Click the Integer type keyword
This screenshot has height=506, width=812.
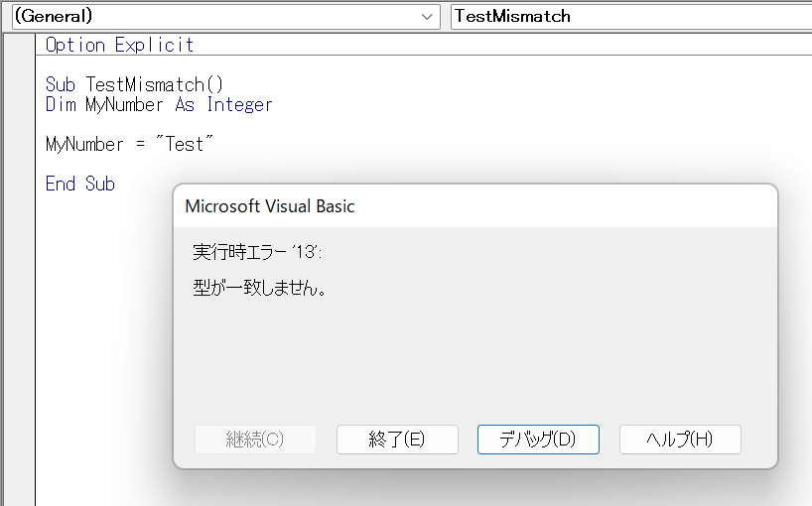239,104
